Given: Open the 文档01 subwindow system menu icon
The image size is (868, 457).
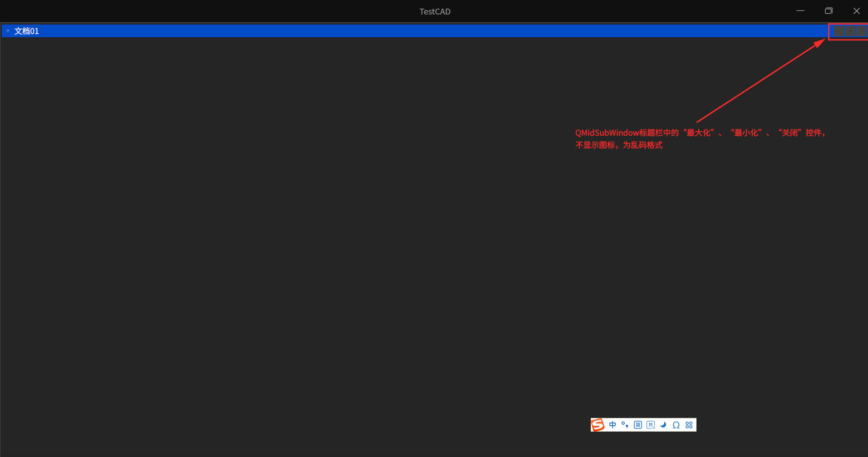Looking at the screenshot, I should pos(8,31).
